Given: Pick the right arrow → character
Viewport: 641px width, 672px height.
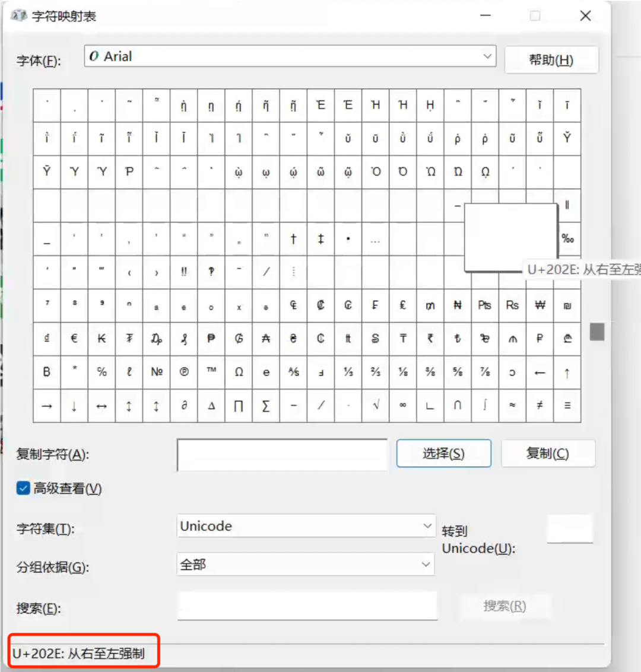Looking at the screenshot, I should click(47, 406).
